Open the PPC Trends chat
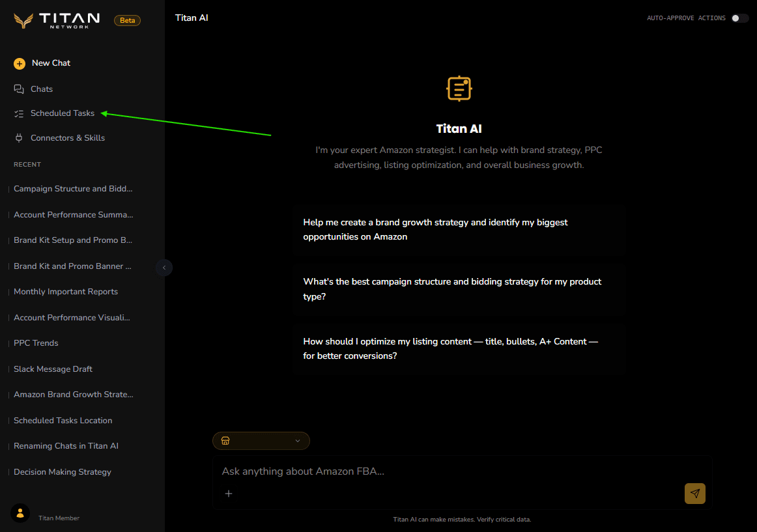The width and height of the screenshot is (757, 532). (36, 343)
